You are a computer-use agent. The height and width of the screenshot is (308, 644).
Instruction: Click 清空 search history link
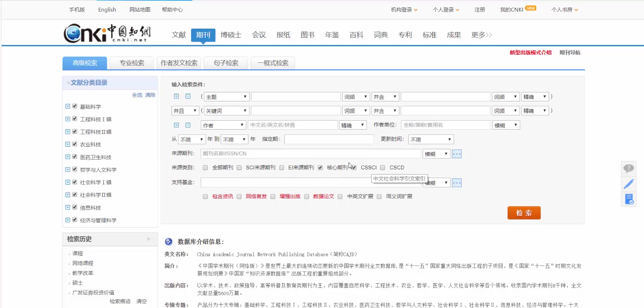click(x=142, y=301)
